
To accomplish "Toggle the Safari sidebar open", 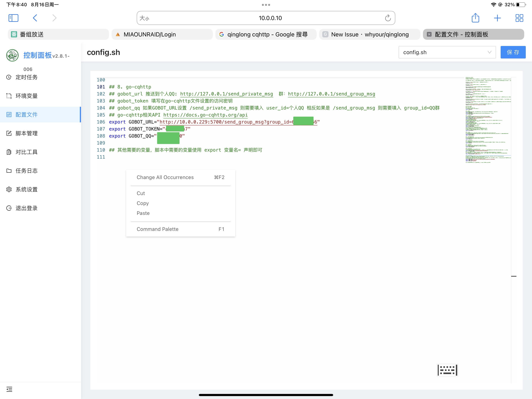I will [x=13, y=18].
